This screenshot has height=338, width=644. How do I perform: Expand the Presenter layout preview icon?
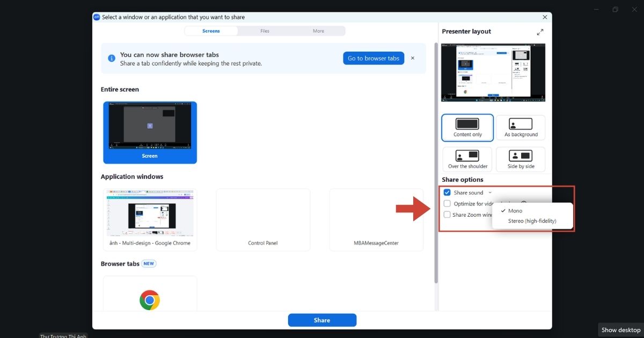click(540, 32)
